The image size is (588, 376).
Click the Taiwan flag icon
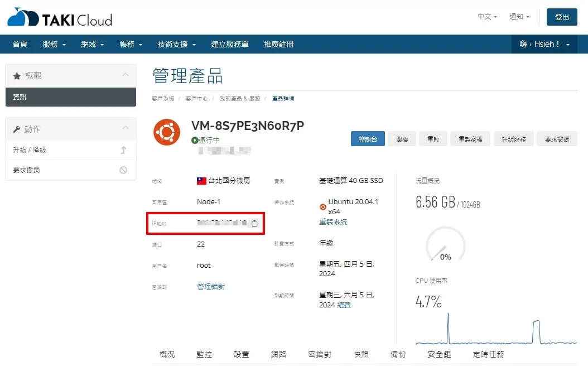[201, 181]
